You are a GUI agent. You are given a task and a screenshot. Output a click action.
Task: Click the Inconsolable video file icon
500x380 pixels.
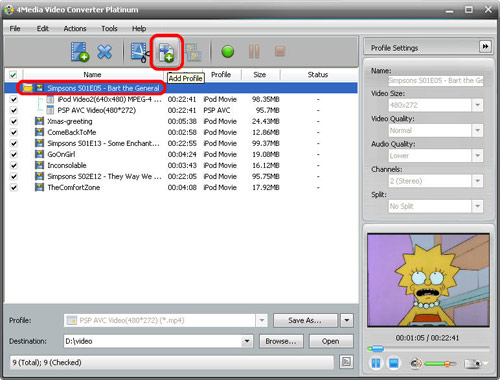pos(39,165)
